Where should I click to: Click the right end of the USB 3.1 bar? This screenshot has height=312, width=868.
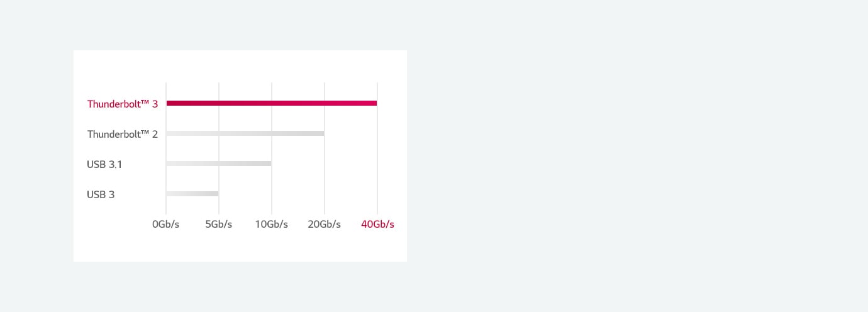click(x=269, y=164)
